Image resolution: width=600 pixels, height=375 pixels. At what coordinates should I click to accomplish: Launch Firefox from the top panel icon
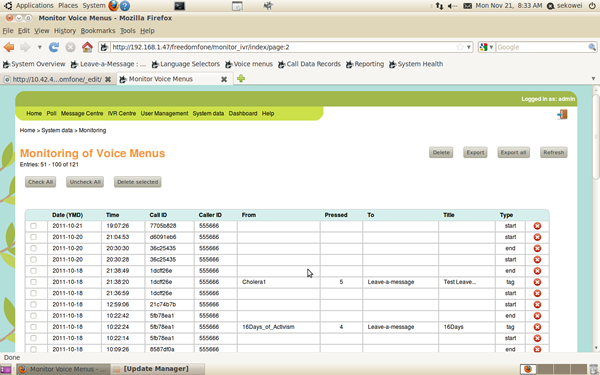coord(113,5)
